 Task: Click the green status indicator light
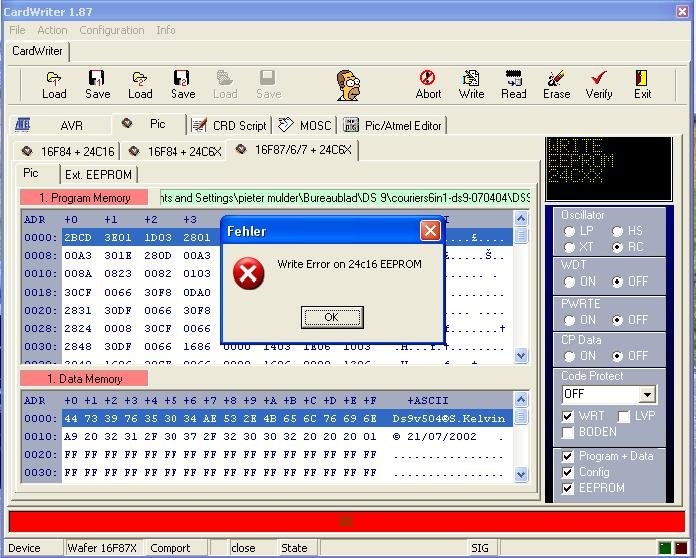pos(664,548)
